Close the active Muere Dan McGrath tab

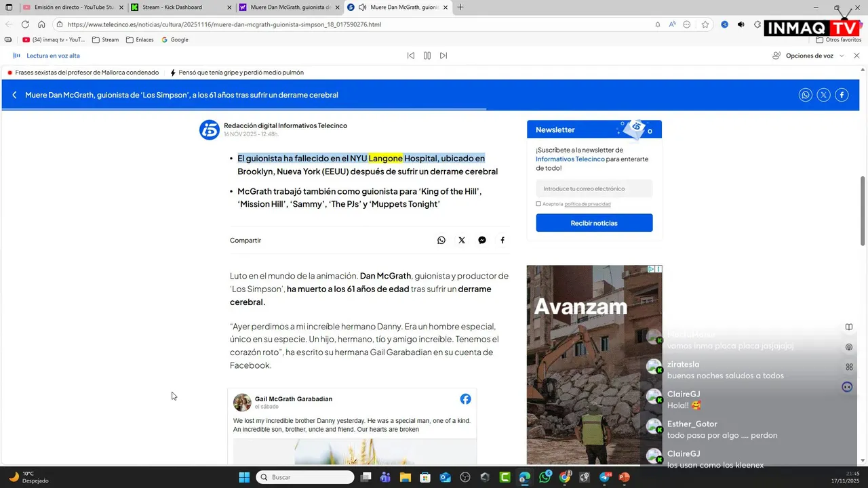click(446, 7)
